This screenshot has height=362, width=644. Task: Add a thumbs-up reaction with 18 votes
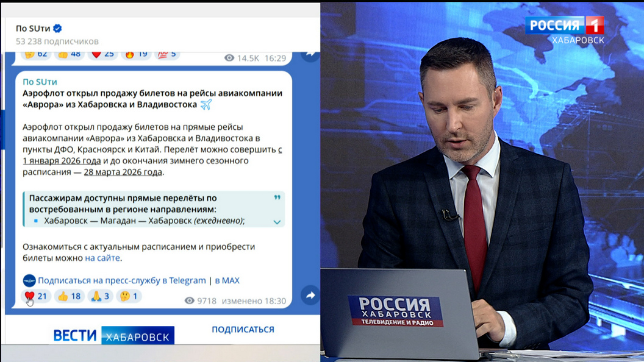point(68,296)
